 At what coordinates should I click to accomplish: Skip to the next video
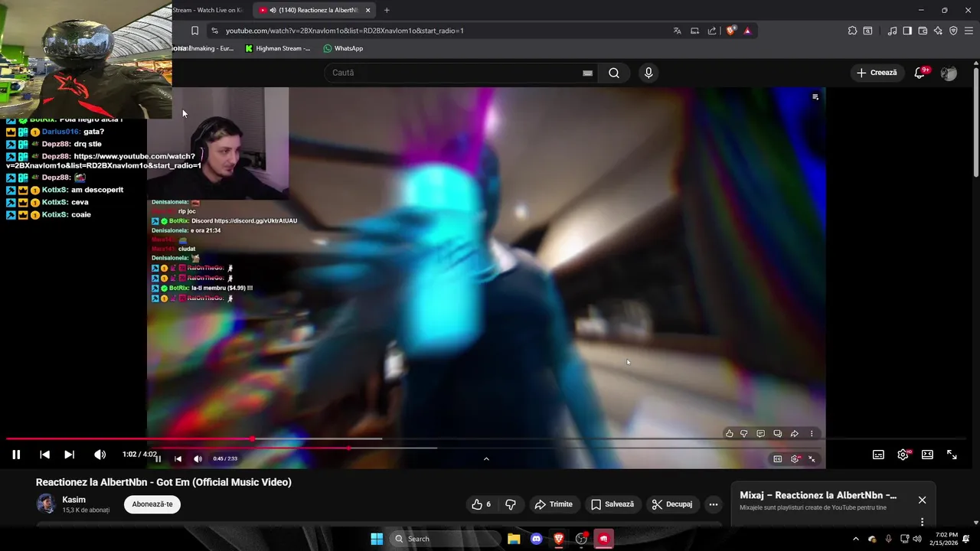(x=69, y=455)
